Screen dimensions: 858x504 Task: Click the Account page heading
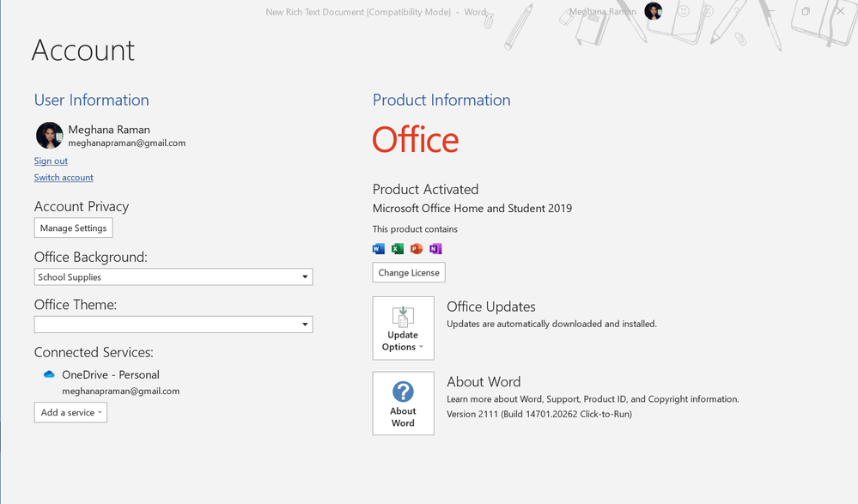tap(83, 51)
